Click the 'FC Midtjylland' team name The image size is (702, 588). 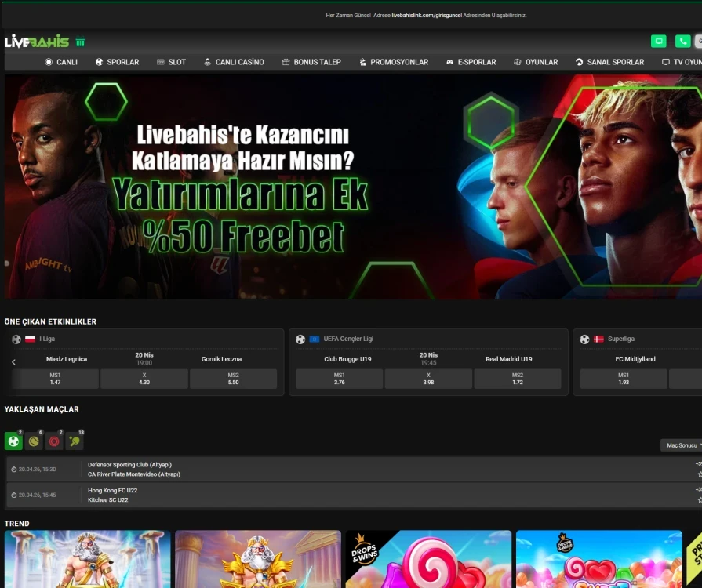coord(635,359)
